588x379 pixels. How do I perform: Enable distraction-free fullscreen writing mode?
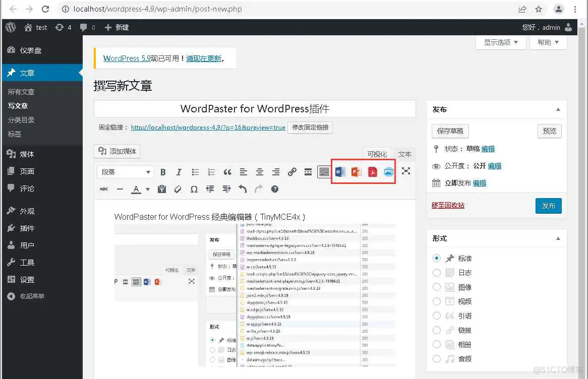(406, 171)
